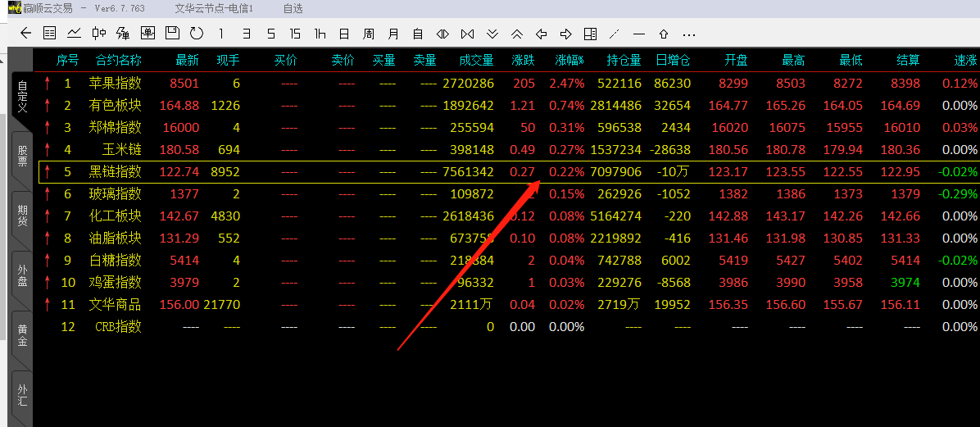Open the quote list view icon

pyautogui.click(x=50, y=34)
